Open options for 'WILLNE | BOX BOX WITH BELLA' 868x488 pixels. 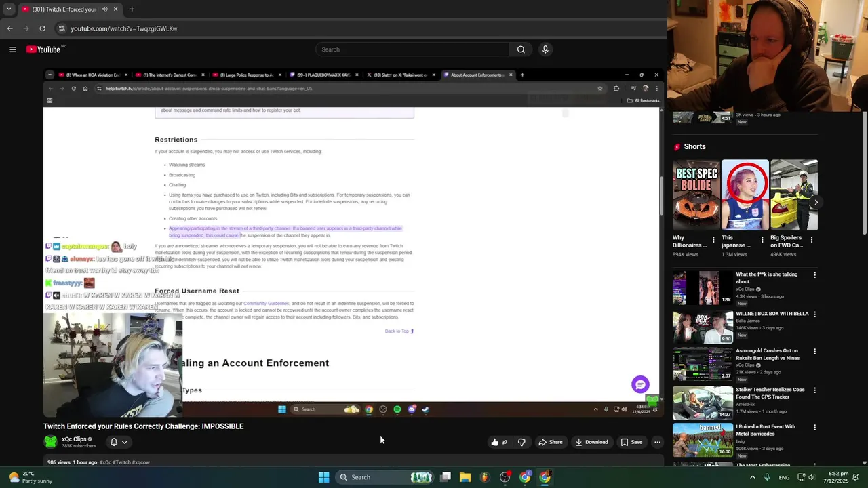coord(814,314)
